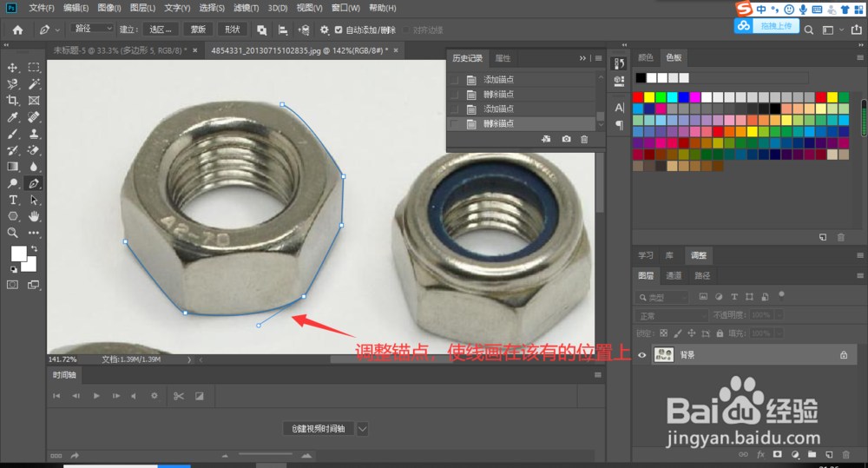868x468 pixels.
Task: Click the 创建视频时间轴 button
Action: (x=319, y=429)
